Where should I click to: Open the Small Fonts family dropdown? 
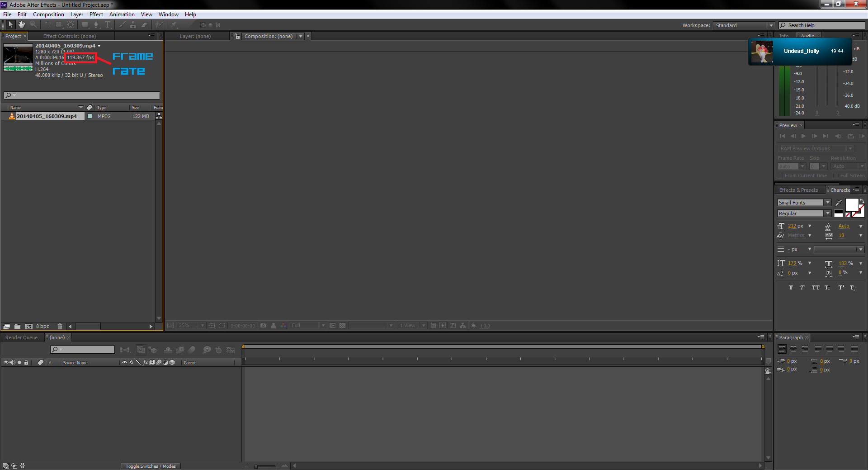pos(829,202)
